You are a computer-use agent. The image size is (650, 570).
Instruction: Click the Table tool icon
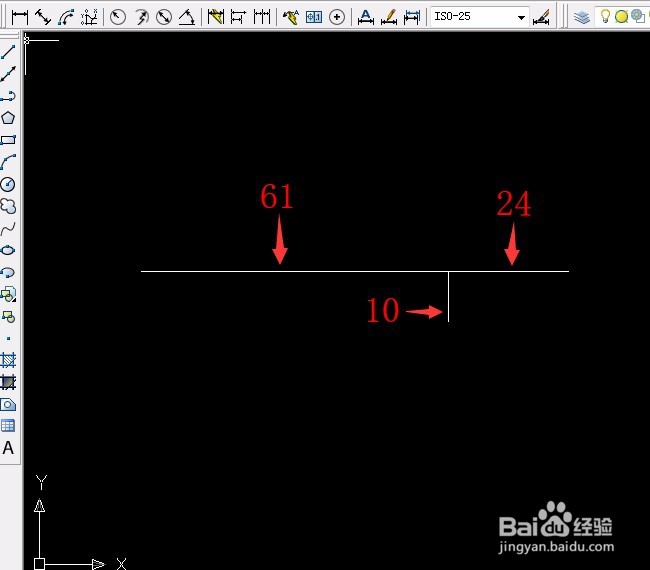(8, 426)
